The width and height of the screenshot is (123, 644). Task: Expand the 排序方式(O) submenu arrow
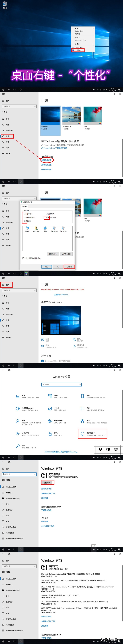click(x=93, y=31)
